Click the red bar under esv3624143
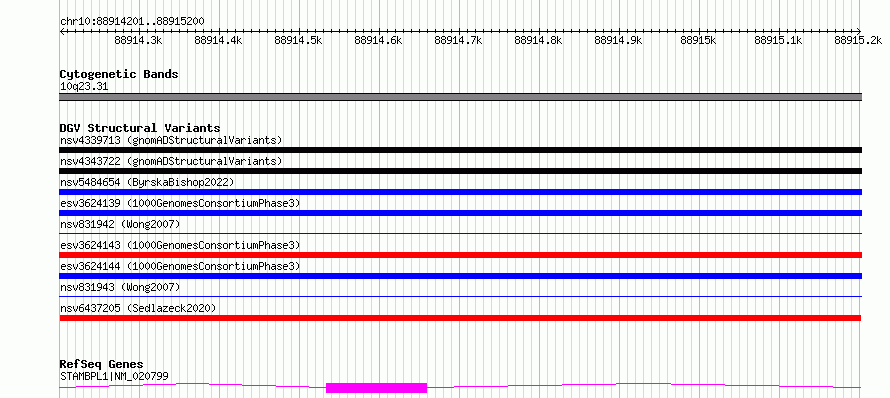The height and width of the screenshot is (398, 890). [x=460, y=255]
